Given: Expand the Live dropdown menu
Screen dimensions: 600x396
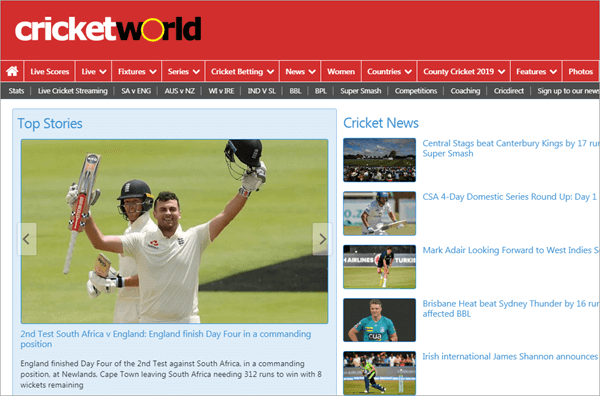Looking at the screenshot, I should point(94,72).
